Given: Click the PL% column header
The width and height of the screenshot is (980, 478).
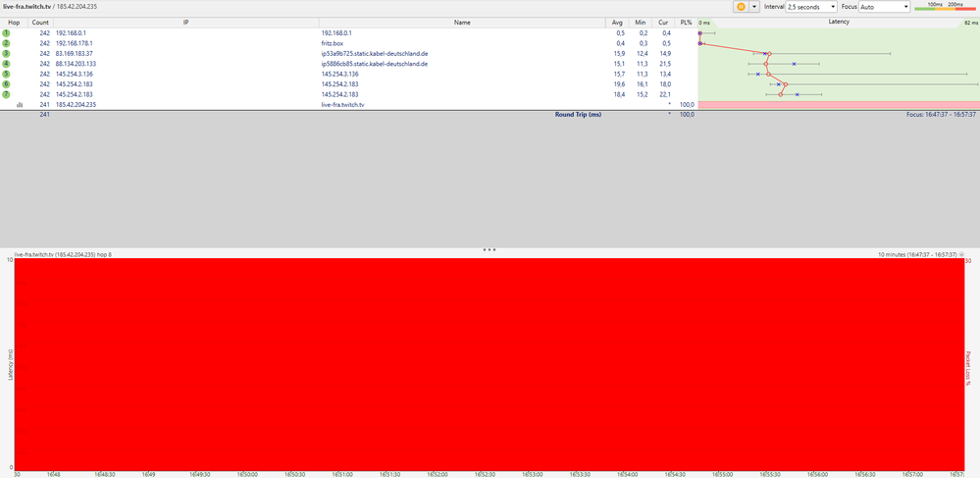Looking at the screenshot, I should [x=687, y=23].
